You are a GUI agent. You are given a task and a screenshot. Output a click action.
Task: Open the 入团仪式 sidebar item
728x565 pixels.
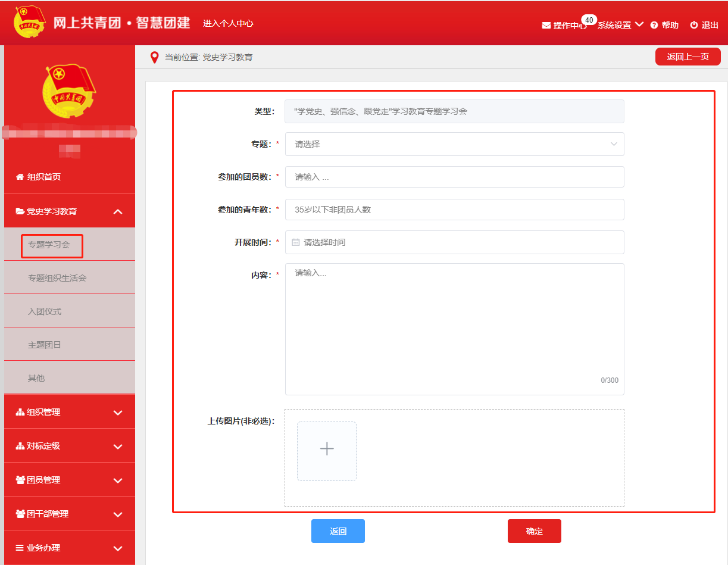click(45, 311)
